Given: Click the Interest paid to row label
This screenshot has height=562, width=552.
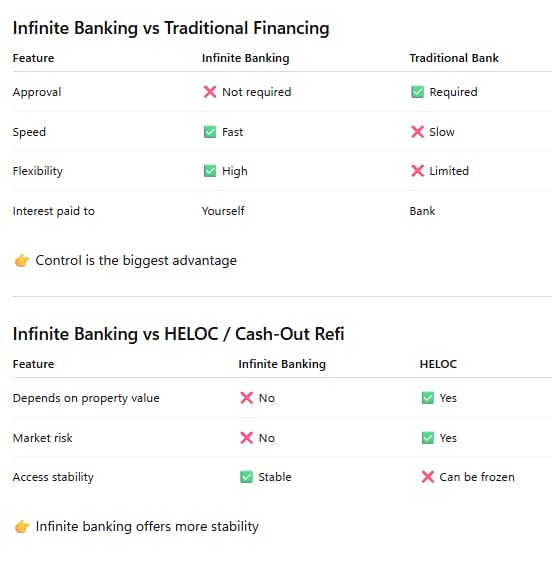Looking at the screenshot, I should [54, 211].
